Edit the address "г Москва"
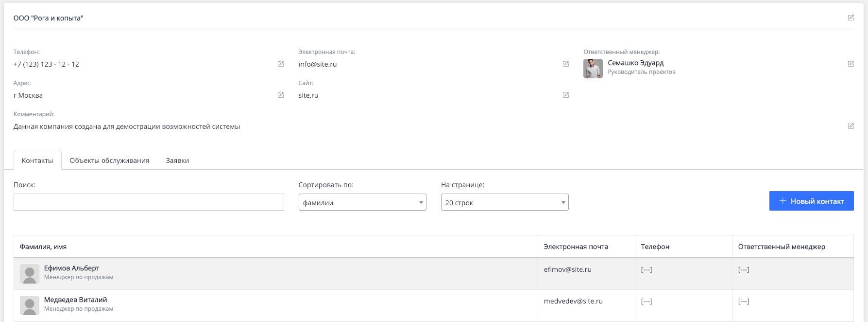 point(281,95)
